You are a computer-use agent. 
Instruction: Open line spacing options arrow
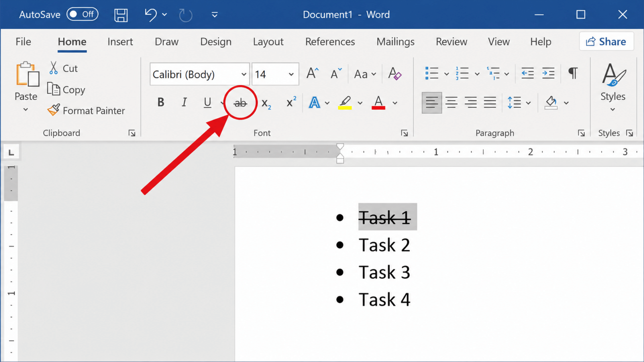[528, 103]
